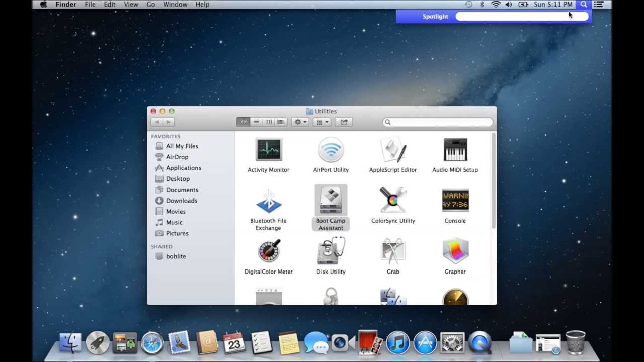Open Notes from the Dock

pyautogui.click(x=288, y=343)
